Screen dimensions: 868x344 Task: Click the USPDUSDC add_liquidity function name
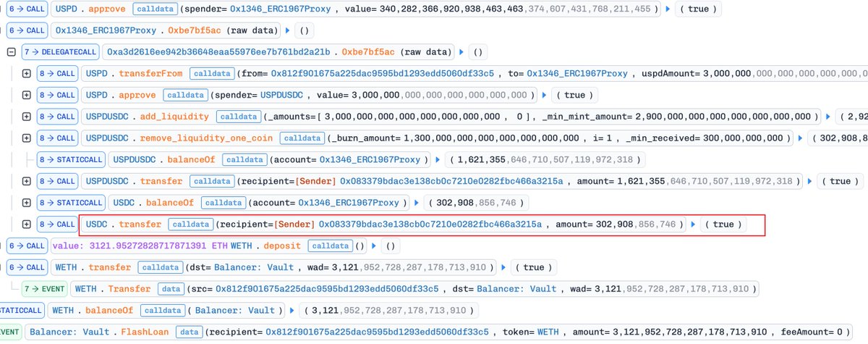174,117
